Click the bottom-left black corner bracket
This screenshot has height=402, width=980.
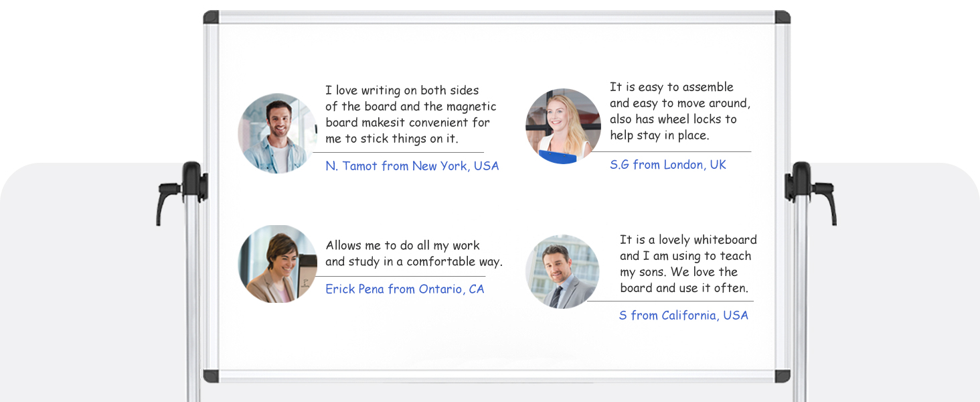pyautogui.click(x=212, y=376)
